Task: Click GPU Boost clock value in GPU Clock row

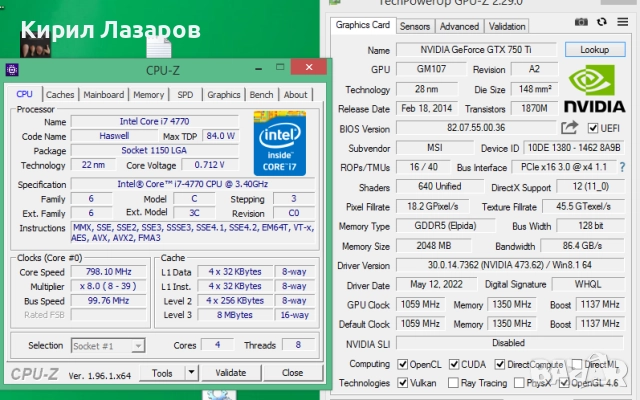Action: 600,304
